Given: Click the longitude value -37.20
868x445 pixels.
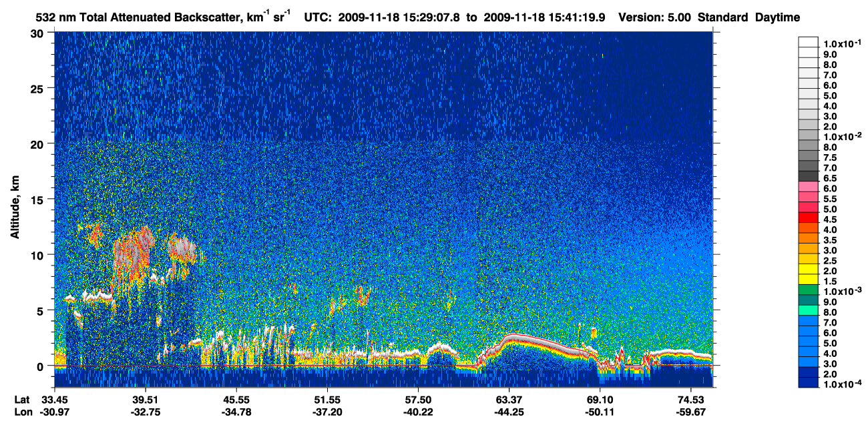Looking at the screenshot, I should [x=327, y=412].
